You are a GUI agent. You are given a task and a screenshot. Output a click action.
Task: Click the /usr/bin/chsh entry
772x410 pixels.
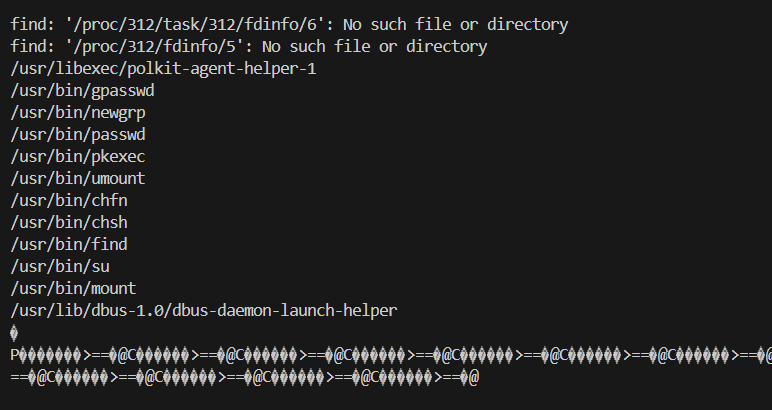[69, 222]
